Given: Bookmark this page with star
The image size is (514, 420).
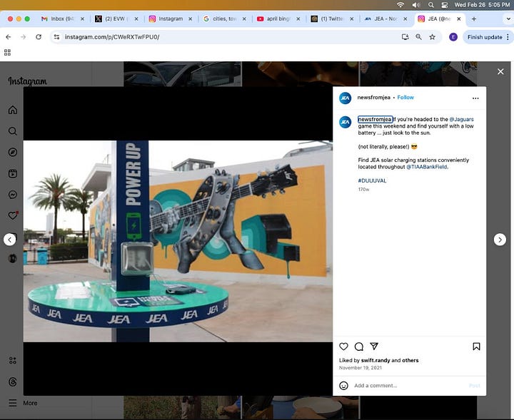Looking at the screenshot, I should (x=432, y=37).
